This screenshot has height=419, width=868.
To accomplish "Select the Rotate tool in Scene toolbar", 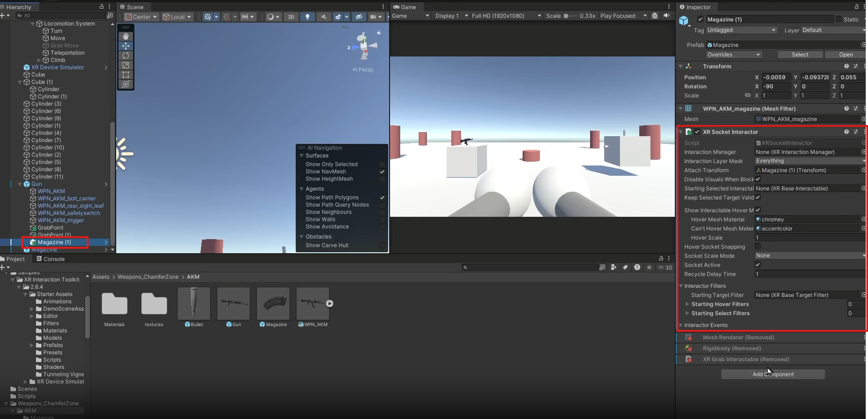I will [x=126, y=56].
